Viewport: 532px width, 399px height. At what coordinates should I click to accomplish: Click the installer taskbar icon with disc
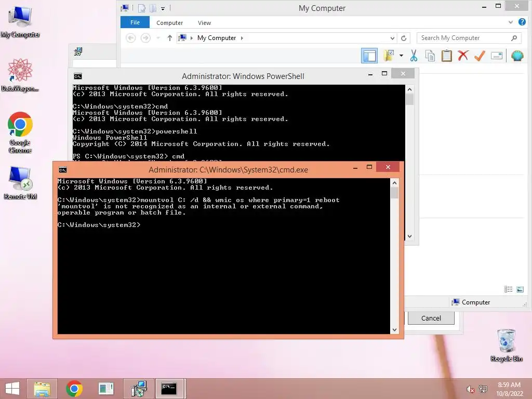click(139, 389)
